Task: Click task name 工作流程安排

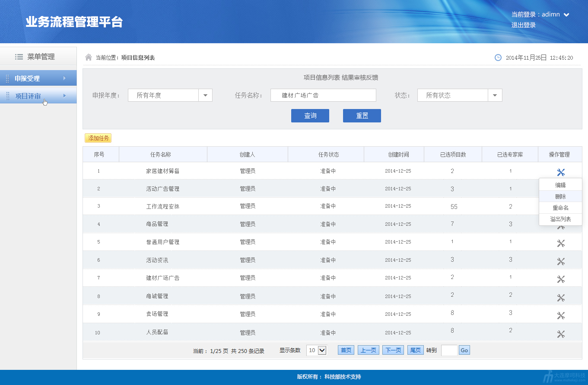Action: coord(163,207)
